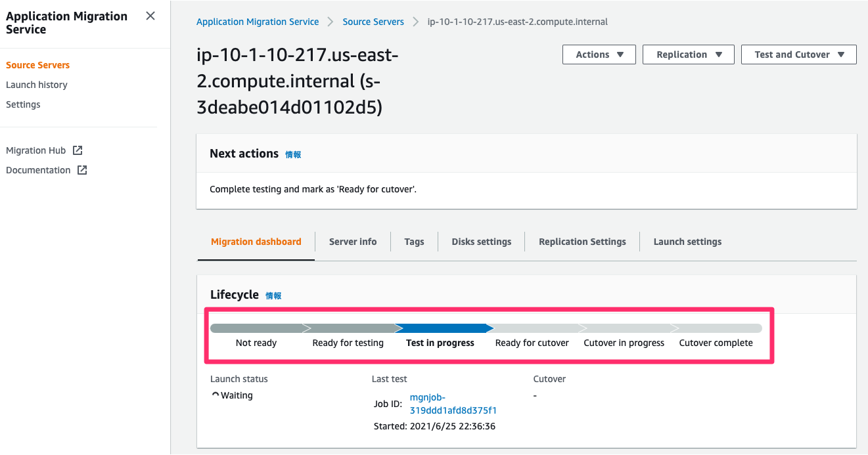Click the Last test label
This screenshot has width=868, height=455.
coord(390,379)
